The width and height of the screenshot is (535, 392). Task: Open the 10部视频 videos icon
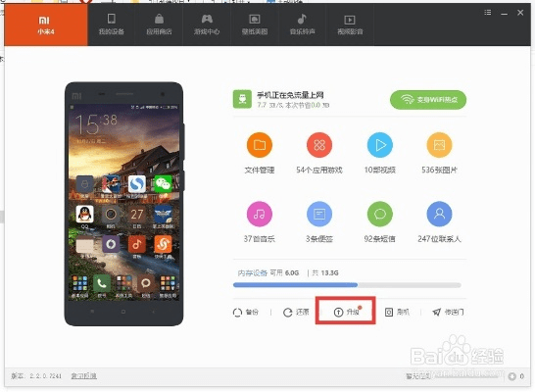[380, 145]
